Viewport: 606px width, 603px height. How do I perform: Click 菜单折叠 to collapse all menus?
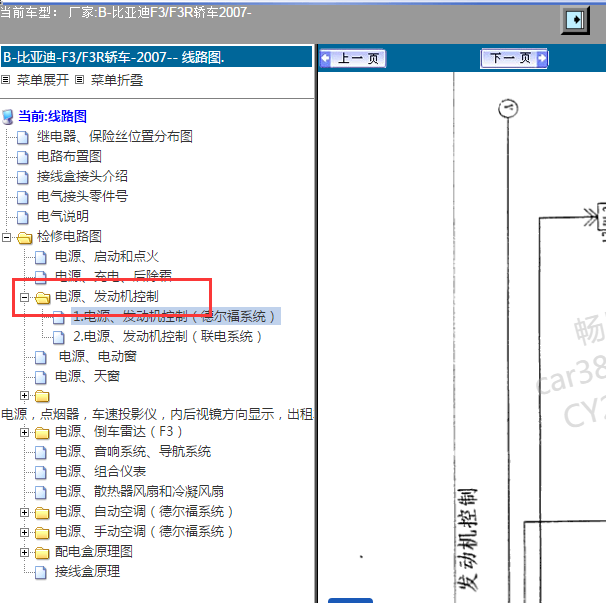click(x=117, y=80)
